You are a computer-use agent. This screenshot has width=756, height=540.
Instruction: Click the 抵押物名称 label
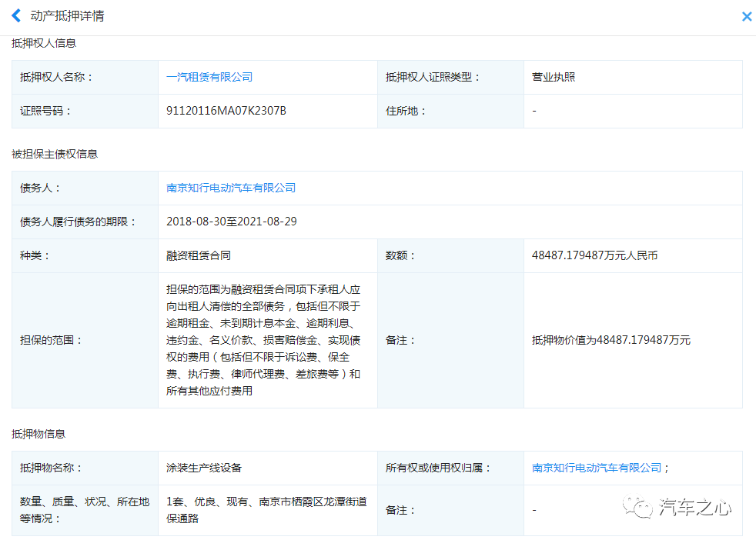tap(51, 468)
